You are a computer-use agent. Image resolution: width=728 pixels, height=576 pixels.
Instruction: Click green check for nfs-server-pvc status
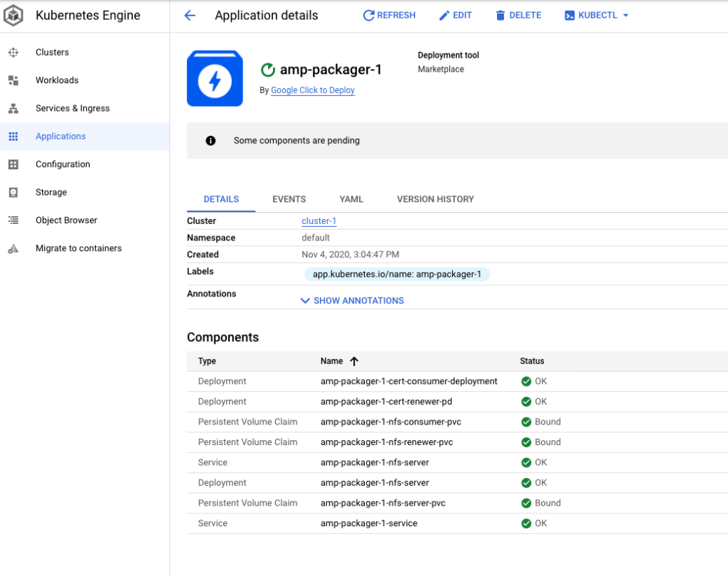point(526,503)
